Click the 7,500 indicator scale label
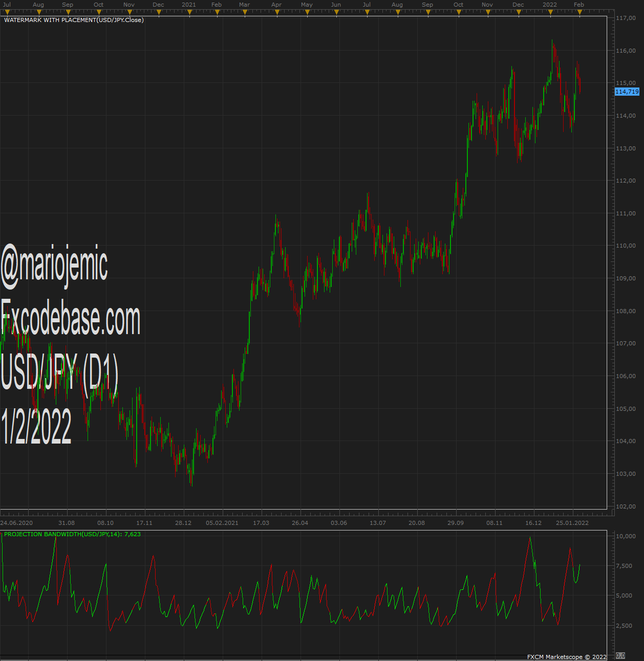This screenshot has width=644, height=661. [624, 566]
